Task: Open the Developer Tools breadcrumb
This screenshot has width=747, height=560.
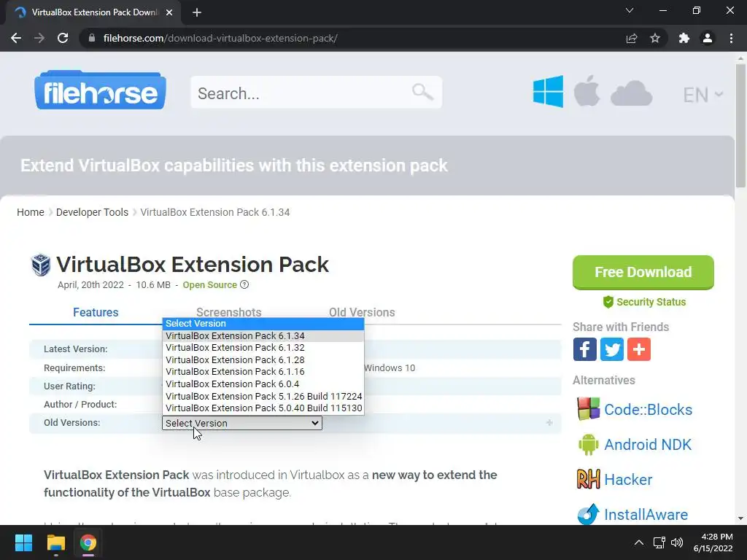Action: [x=92, y=212]
